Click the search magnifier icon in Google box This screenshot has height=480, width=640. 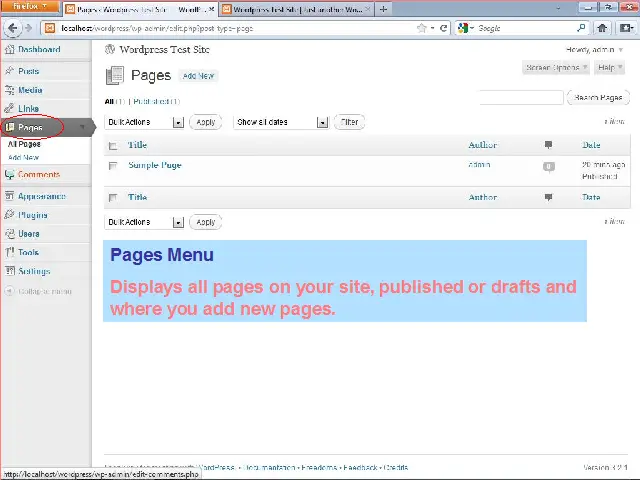(x=581, y=28)
